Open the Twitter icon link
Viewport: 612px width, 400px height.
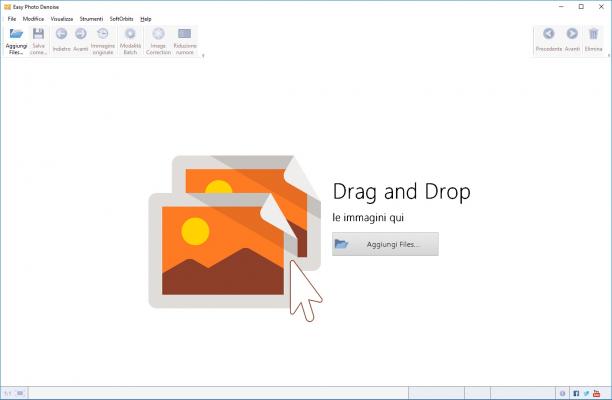(586, 393)
